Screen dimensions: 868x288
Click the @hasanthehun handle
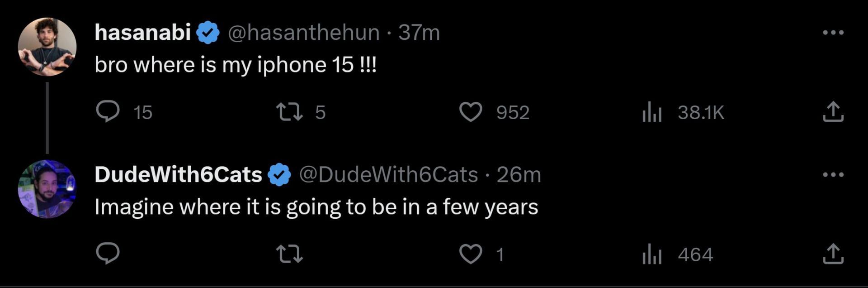[303, 33]
